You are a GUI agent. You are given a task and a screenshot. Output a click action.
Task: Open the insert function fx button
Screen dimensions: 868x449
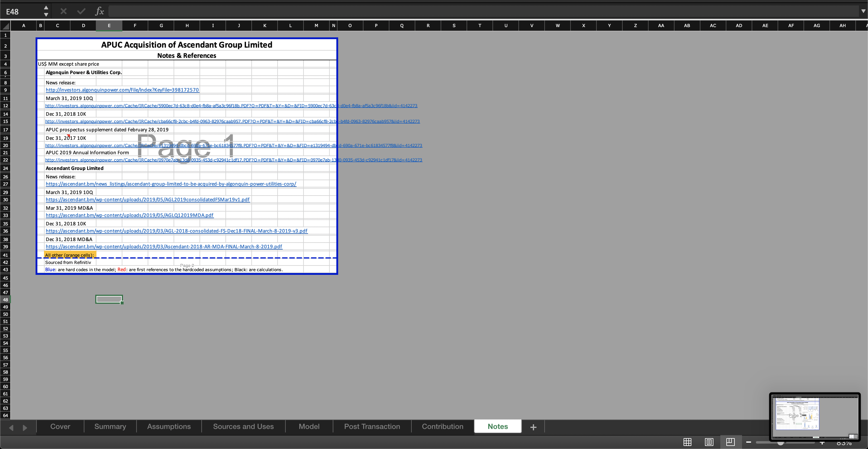[99, 11]
